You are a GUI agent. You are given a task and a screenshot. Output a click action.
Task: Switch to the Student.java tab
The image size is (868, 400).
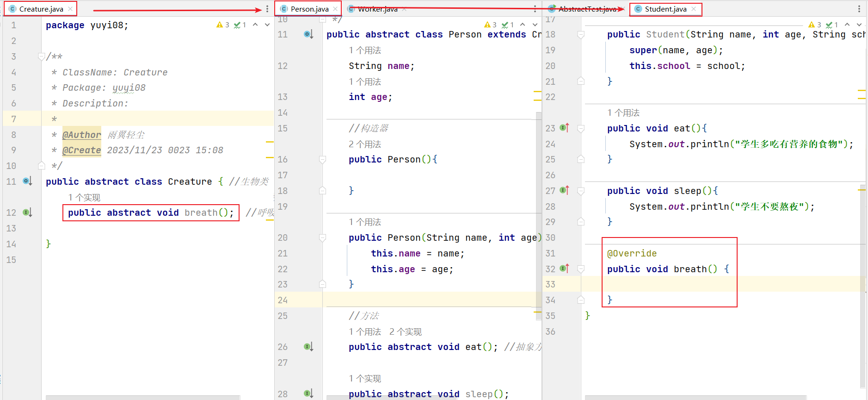pyautogui.click(x=665, y=9)
